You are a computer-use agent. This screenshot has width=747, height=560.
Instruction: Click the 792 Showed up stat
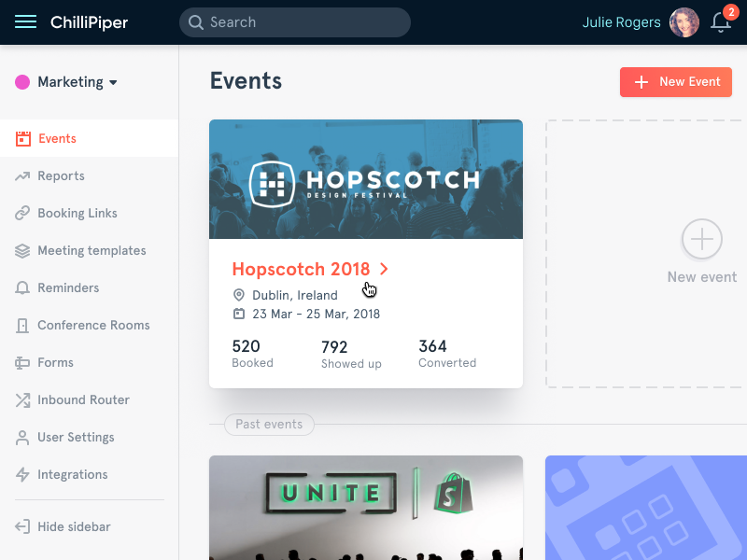pos(351,355)
